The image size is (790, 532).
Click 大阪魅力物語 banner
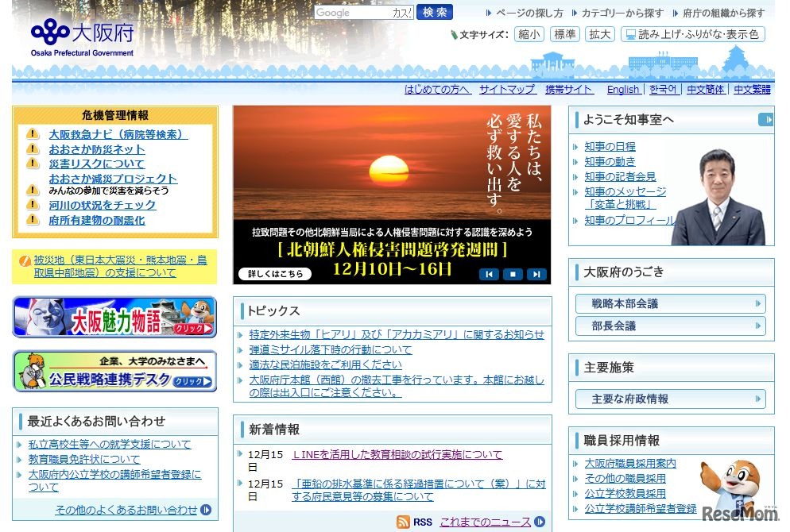point(114,317)
